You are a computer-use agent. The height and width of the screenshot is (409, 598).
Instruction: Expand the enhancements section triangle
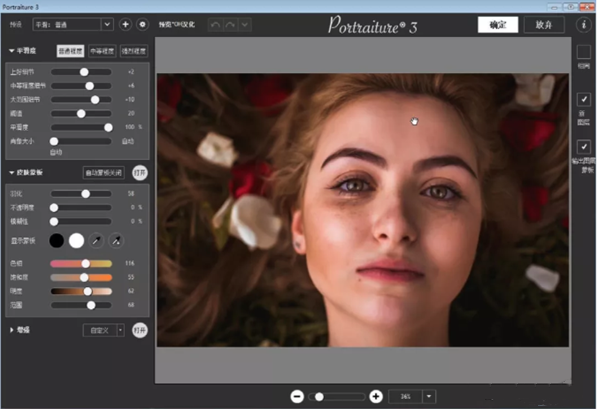(x=11, y=330)
